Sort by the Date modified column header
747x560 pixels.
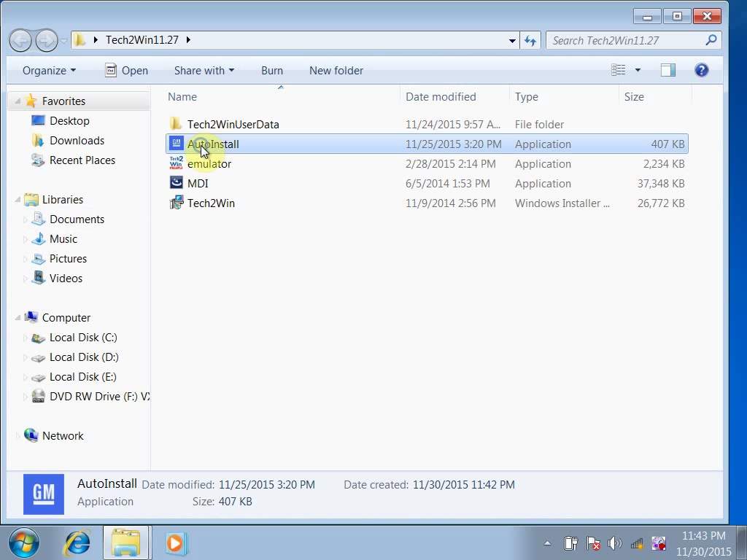[455, 97]
